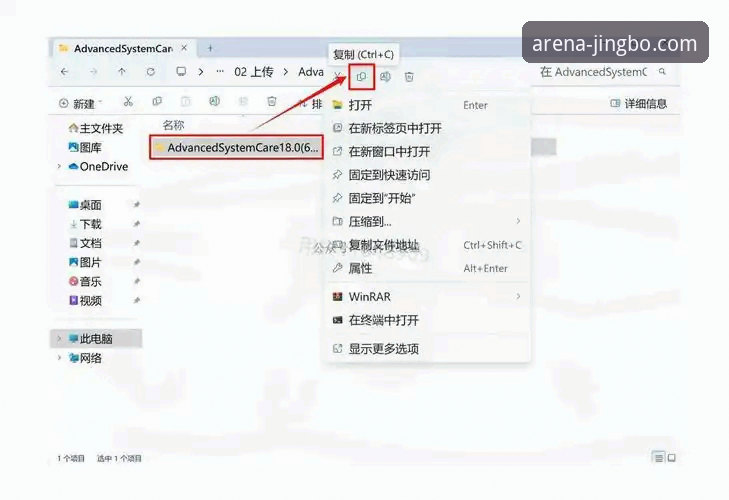729x500 pixels.
Task: Open the 排 (Sort) dropdown in the command bar
Action: click(x=310, y=103)
